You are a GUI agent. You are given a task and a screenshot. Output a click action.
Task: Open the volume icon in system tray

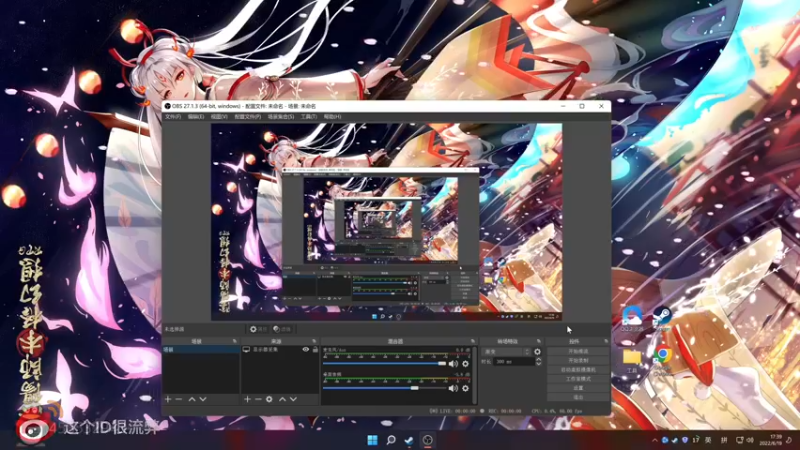(x=750, y=440)
